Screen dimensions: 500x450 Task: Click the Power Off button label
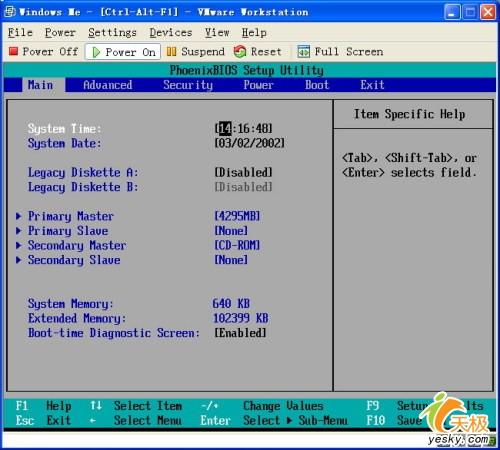tap(50, 51)
